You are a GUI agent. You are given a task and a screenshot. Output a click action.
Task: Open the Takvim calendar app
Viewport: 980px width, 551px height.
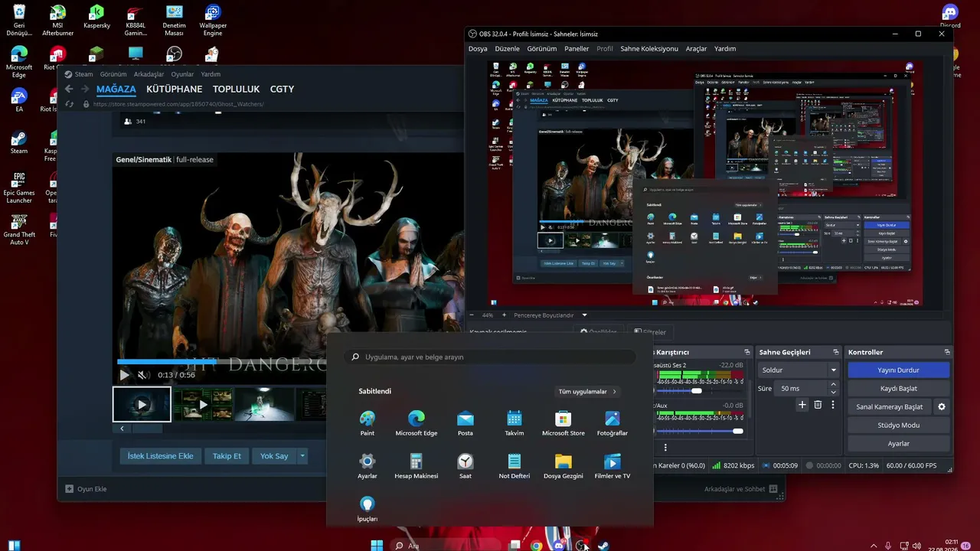[514, 422]
